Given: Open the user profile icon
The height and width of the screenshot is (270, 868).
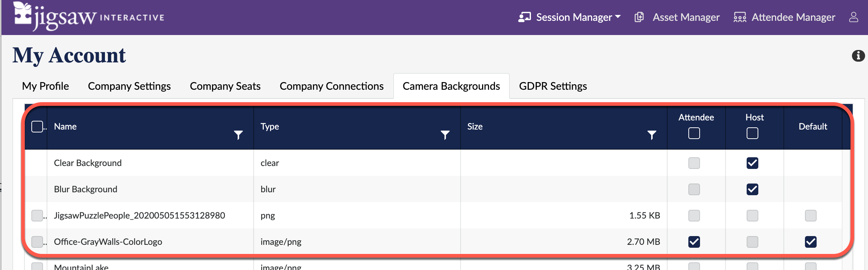Looking at the screenshot, I should 853,17.
